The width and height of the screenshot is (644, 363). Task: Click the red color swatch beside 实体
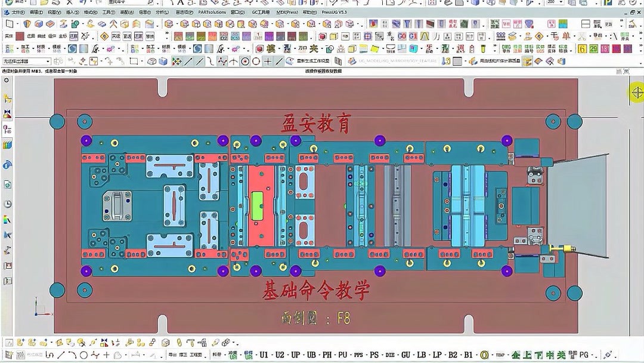18,36
